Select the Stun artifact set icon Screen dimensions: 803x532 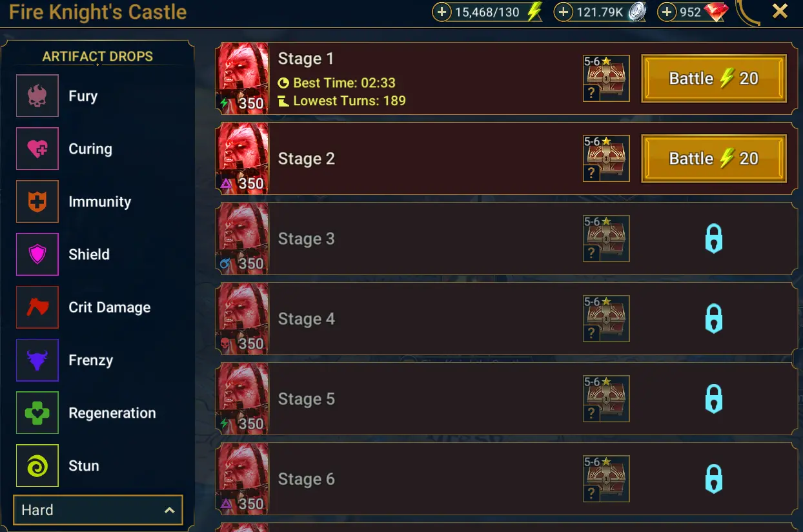(x=37, y=466)
